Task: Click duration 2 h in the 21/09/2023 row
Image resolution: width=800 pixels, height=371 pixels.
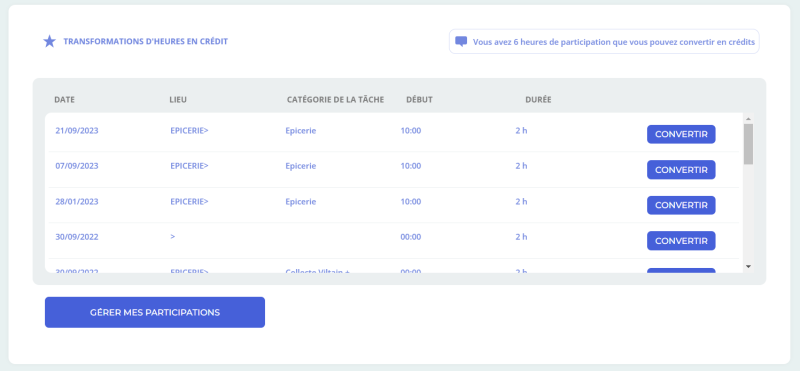Action: click(521, 131)
